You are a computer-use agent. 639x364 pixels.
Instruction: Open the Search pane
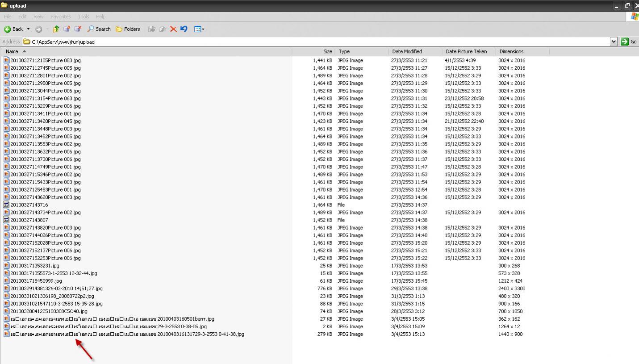99,29
